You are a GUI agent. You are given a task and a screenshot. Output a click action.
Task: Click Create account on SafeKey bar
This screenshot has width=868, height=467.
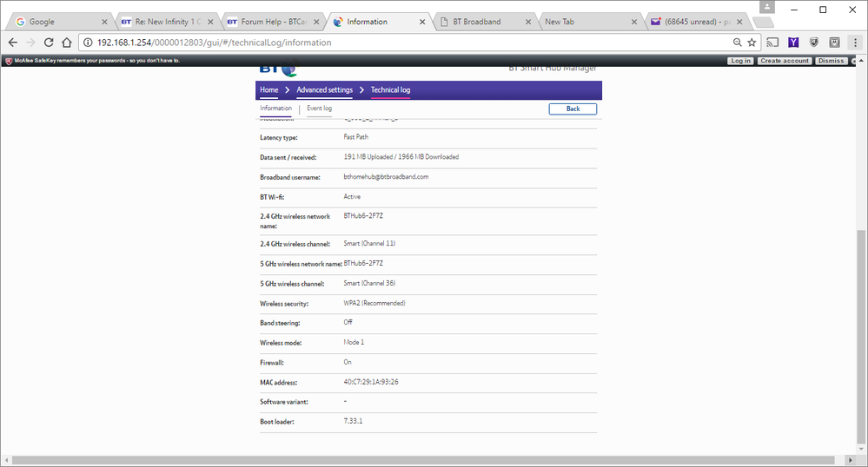point(785,61)
